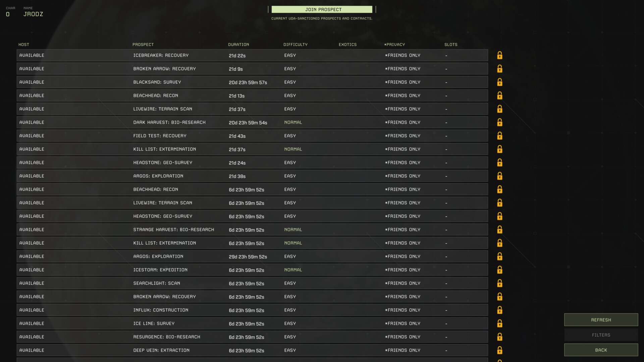Click the lock icon next to Field Test: Recovery
This screenshot has width=644, height=362.
pyautogui.click(x=499, y=136)
